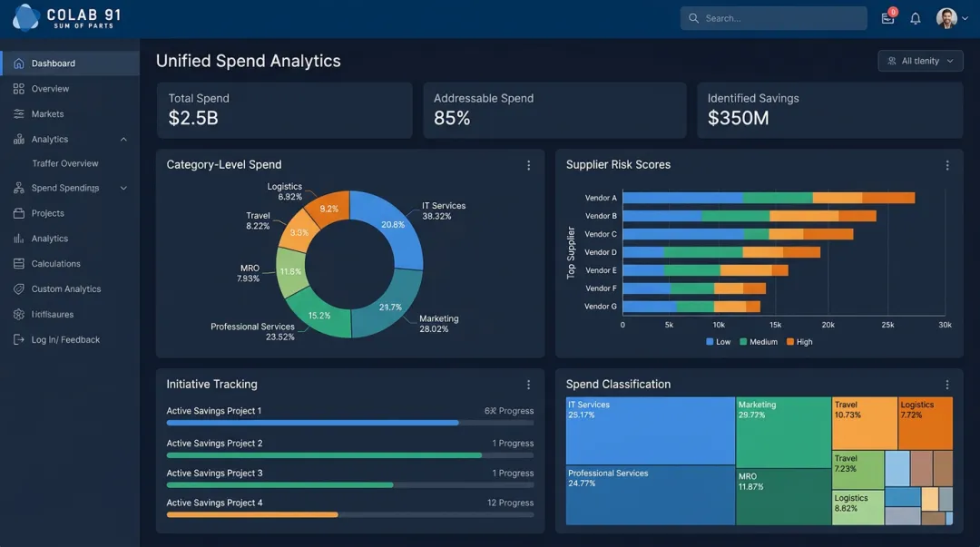Open Category-Level Spend more options menu
The width and height of the screenshot is (980, 547).
click(x=529, y=165)
